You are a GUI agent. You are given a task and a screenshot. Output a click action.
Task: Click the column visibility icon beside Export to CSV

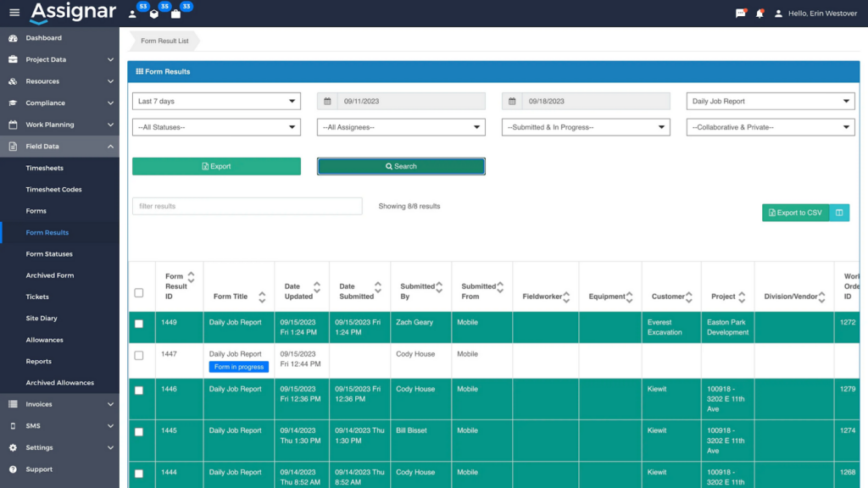coord(838,212)
